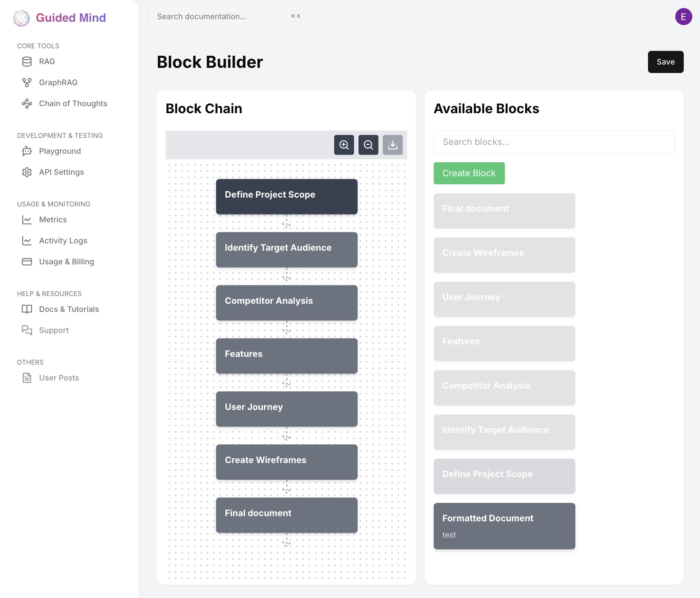
Task: Click faded Features available block
Action: click(x=504, y=344)
